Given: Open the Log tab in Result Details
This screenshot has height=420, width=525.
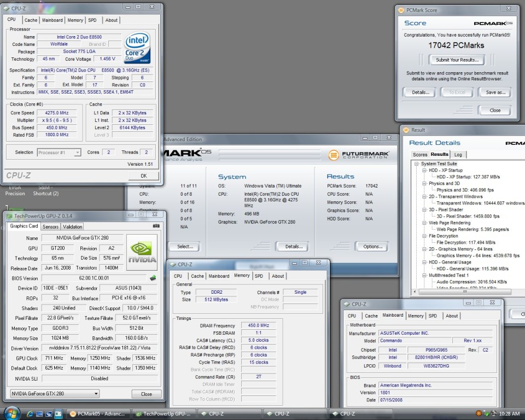Looking at the screenshot, I should click(x=458, y=154).
